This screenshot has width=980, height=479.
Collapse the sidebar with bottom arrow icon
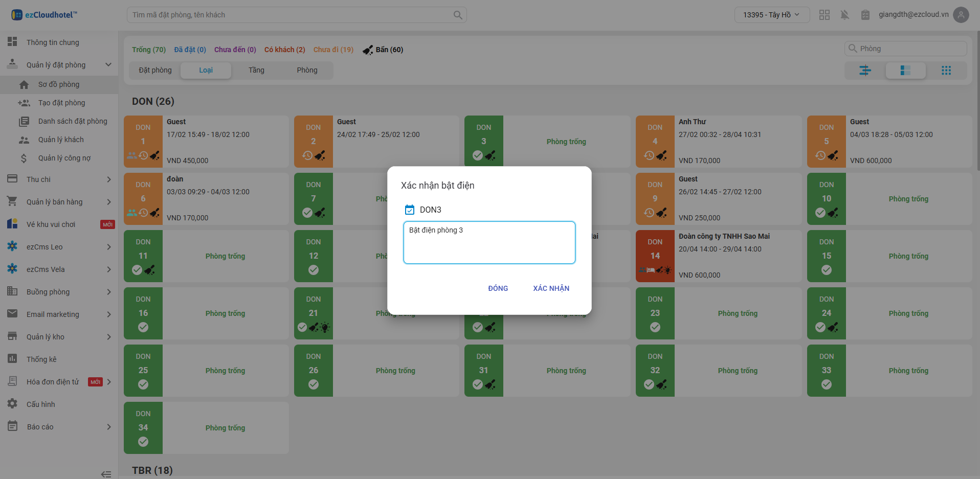point(106,474)
